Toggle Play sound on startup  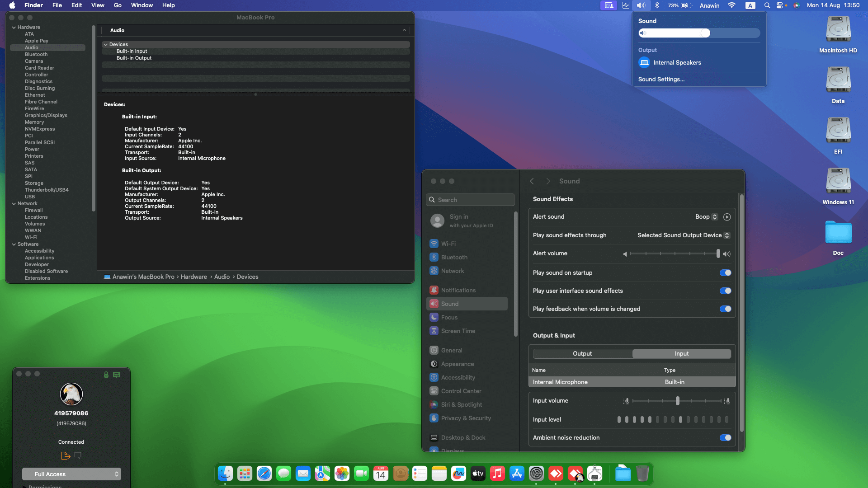(x=725, y=273)
